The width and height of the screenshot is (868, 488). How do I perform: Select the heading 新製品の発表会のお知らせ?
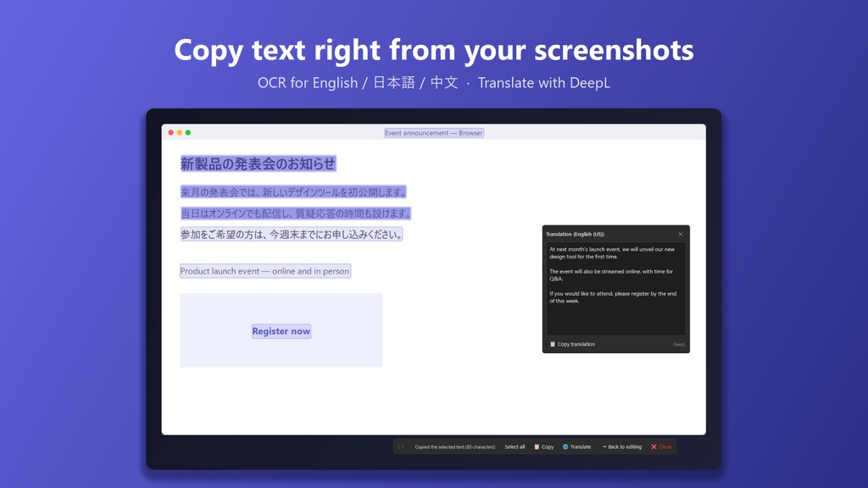coord(258,164)
